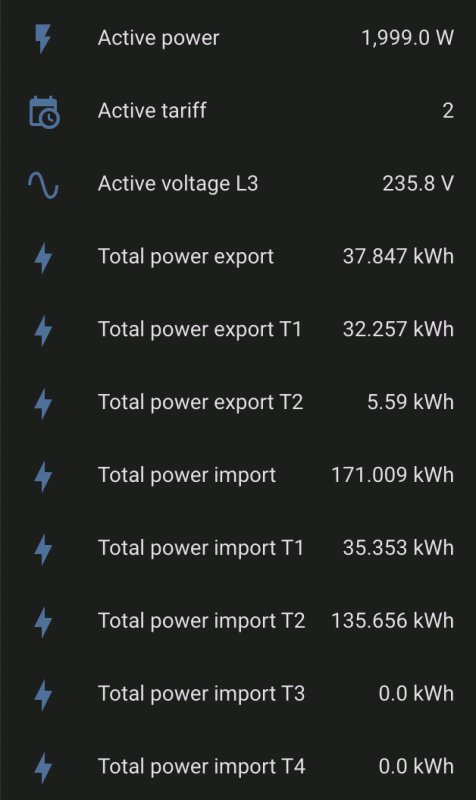Image resolution: width=476 pixels, height=800 pixels.
Task: Select the Active voltage L3 label
Action: [178, 184]
